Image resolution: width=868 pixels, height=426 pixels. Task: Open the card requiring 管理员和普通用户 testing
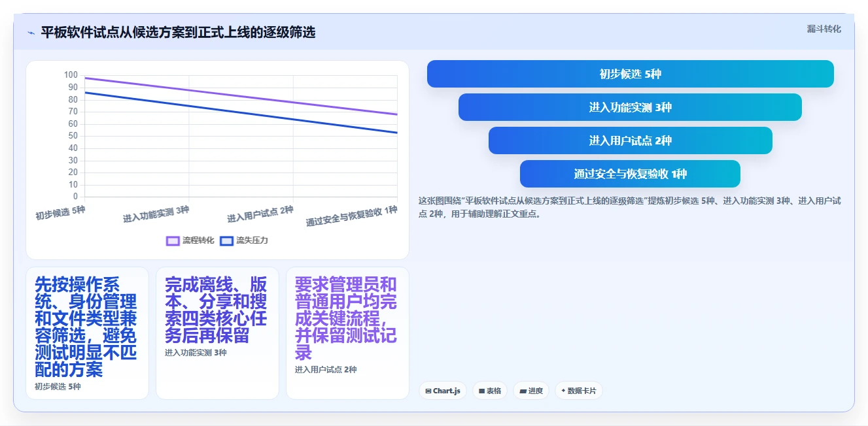pyautogui.click(x=347, y=333)
